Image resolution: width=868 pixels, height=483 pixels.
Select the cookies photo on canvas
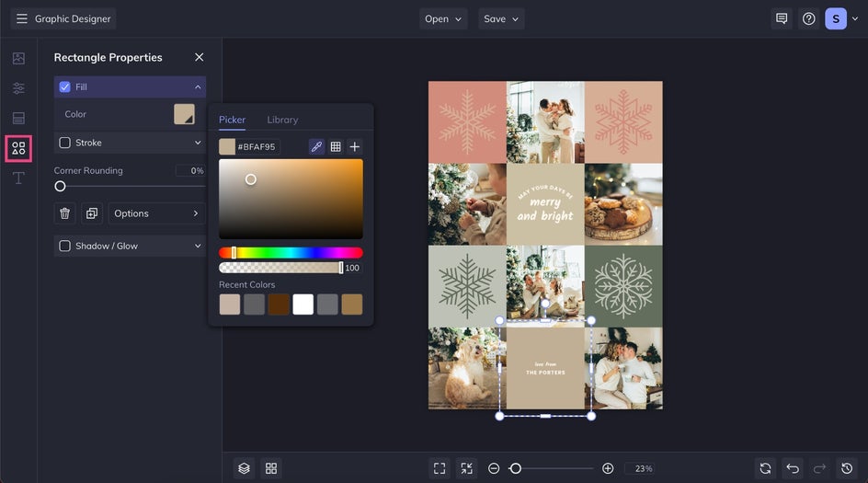pos(623,204)
